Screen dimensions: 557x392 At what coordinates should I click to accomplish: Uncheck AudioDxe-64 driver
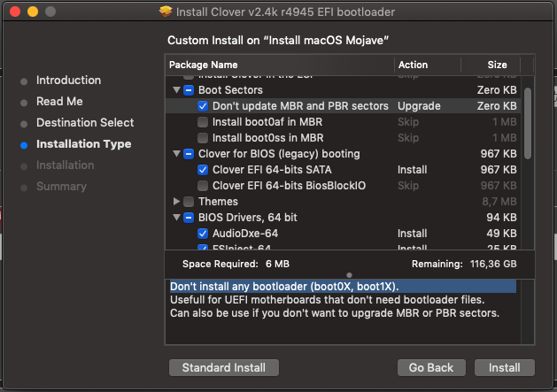click(x=203, y=234)
